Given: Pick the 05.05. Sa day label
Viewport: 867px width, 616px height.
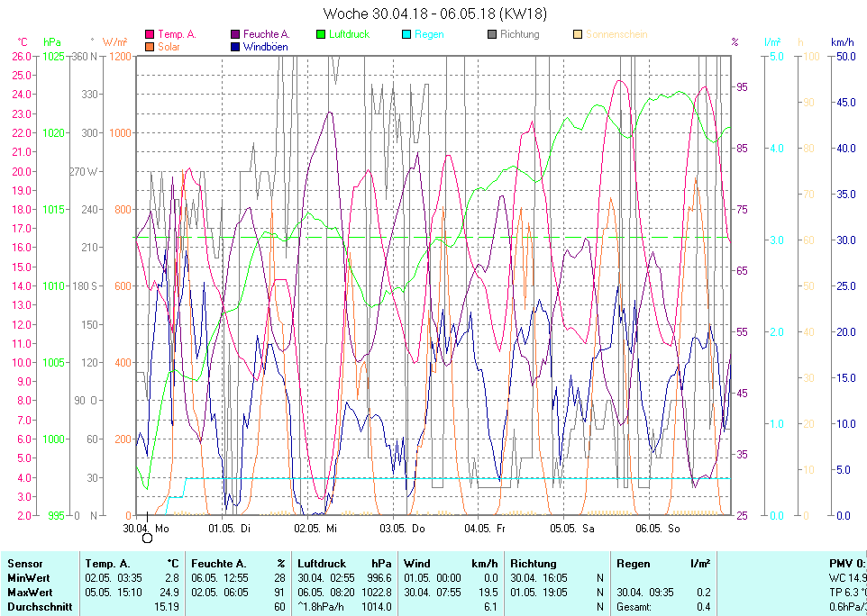Looking at the screenshot, I should click(x=571, y=529).
